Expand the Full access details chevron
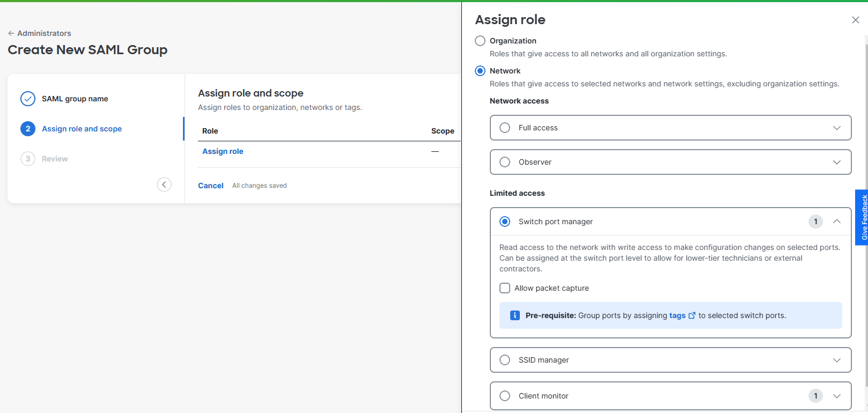 click(836, 128)
